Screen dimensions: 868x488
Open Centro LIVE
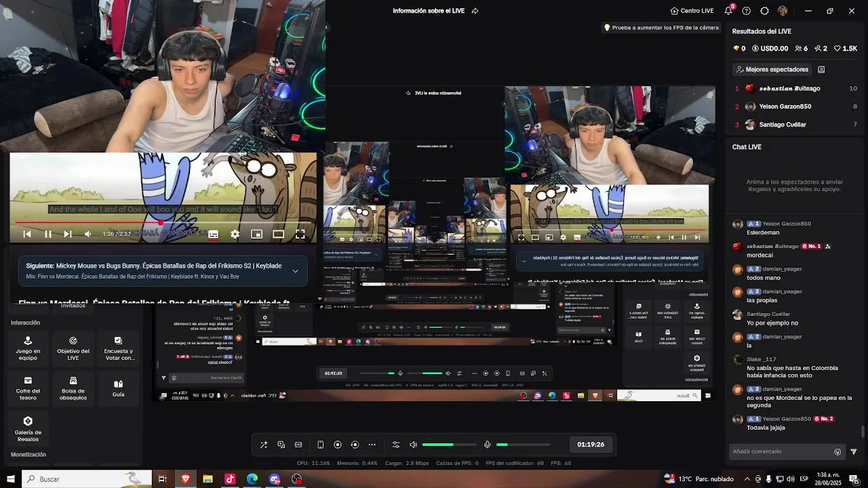(692, 11)
